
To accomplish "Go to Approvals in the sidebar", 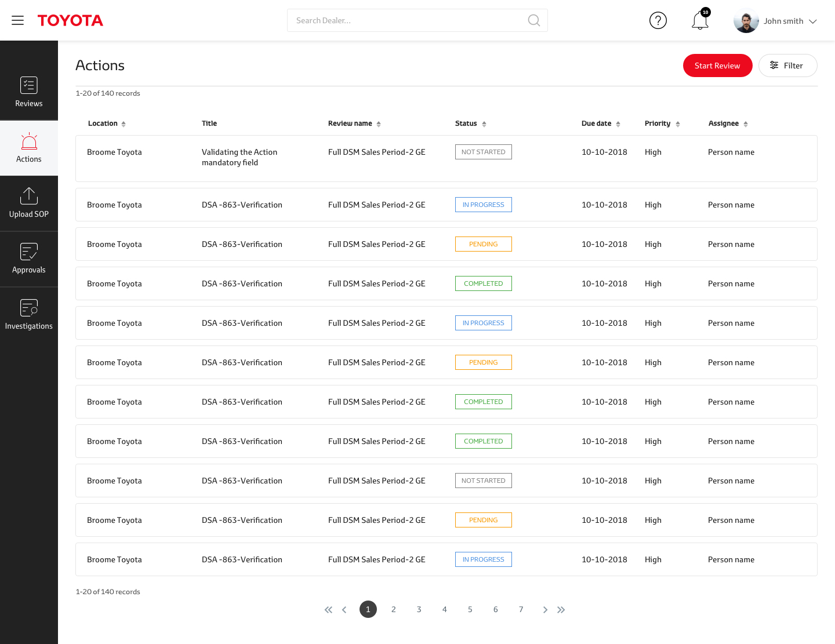I will click(x=29, y=259).
